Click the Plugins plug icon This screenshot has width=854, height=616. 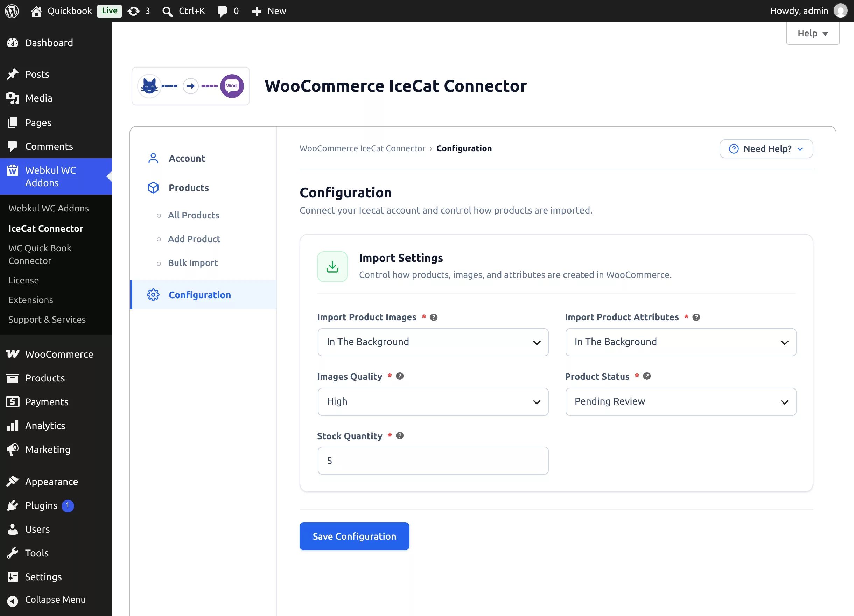click(13, 505)
